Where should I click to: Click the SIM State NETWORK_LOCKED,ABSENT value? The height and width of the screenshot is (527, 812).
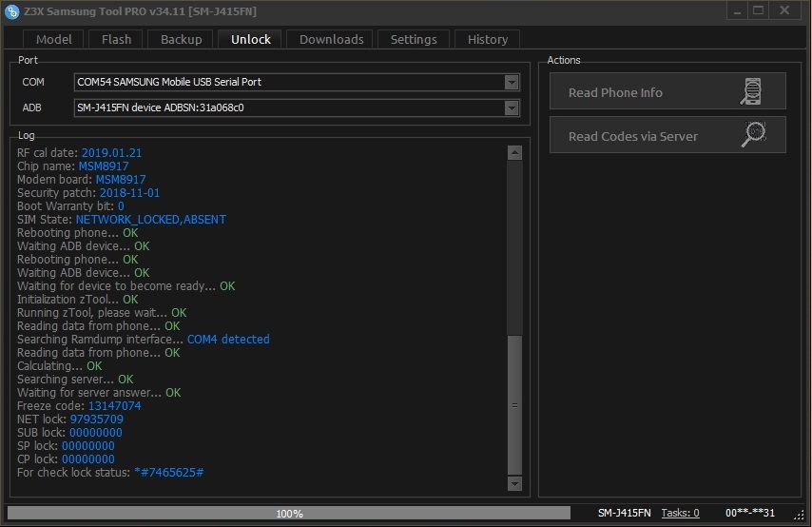click(150, 220)
